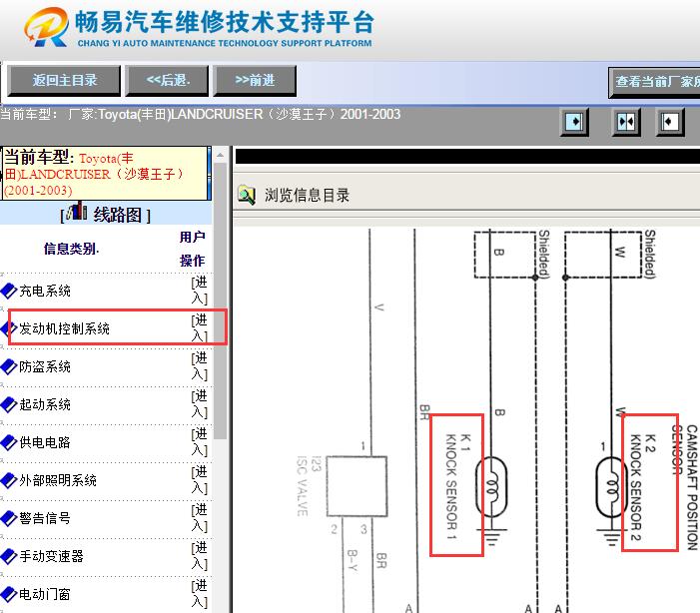
Task: Click the blue book icon for 起动系统
Action: [x=9, y=405]
